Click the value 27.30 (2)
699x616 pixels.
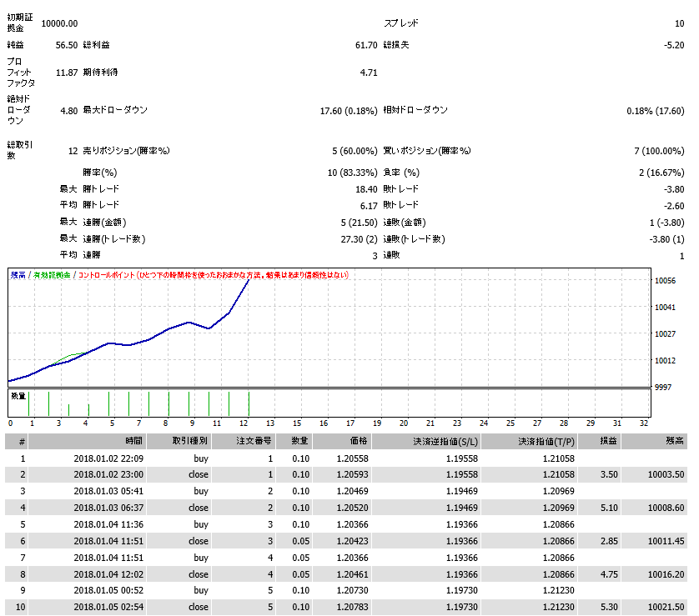tap(359, 239)
